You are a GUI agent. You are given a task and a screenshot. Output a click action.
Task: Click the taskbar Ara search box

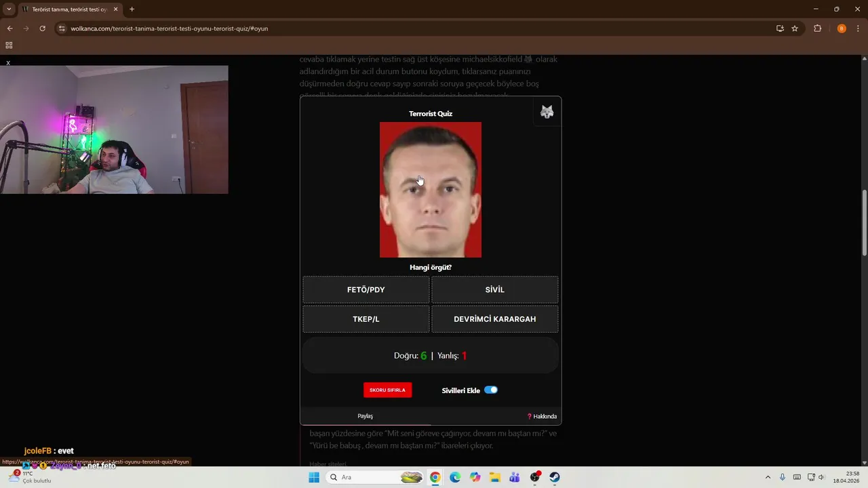click(x=374, y=477)
